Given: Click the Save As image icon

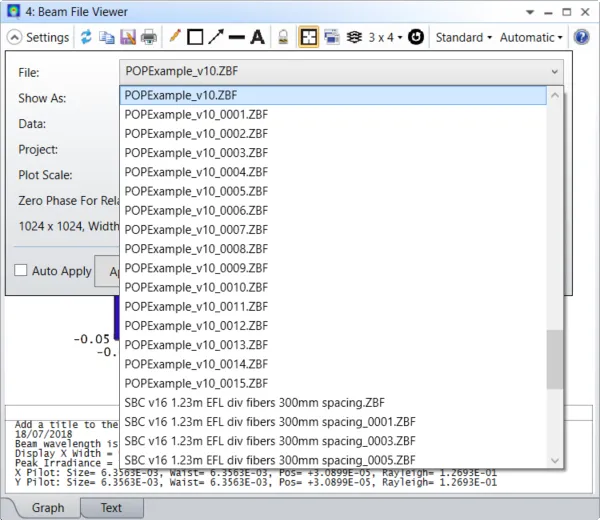Looking at the screenshot, I should point(128,37).
